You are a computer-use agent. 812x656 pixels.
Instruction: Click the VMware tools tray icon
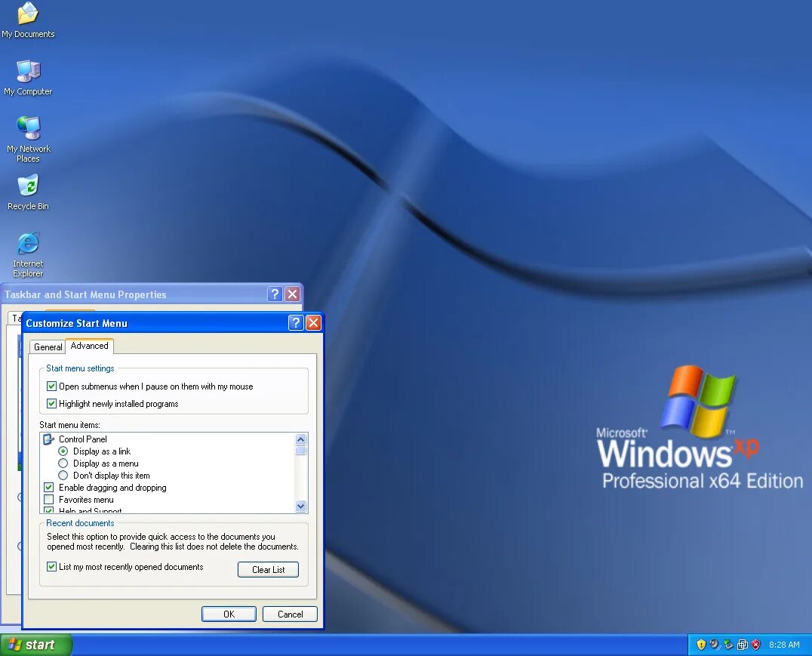coord(742,645)
